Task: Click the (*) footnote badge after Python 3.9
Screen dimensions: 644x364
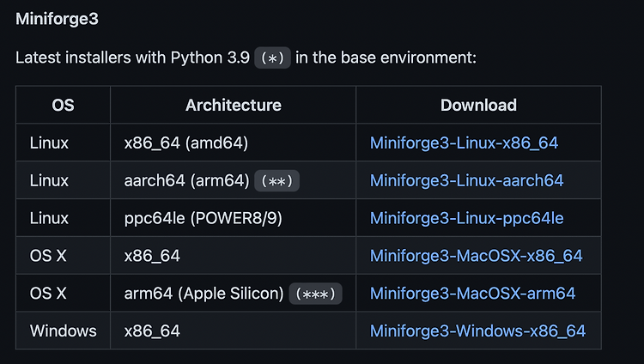Action: (x=273, y=58)
